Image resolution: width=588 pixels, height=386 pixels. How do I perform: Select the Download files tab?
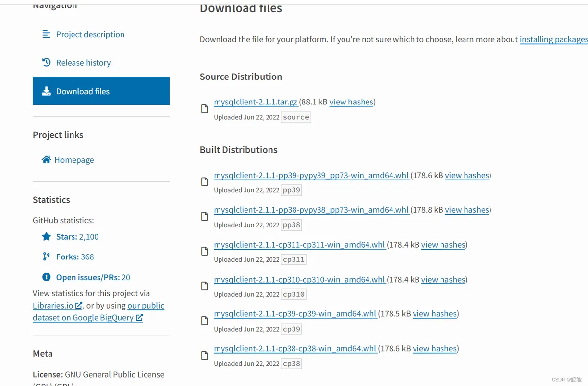[101, 91]
